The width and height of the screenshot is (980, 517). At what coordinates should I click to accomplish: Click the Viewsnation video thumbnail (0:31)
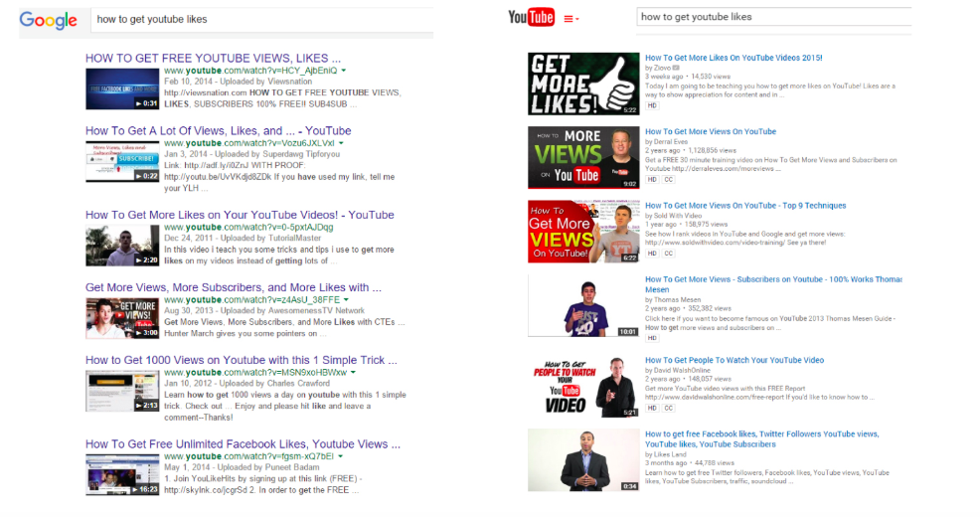[x=122, y=88]
